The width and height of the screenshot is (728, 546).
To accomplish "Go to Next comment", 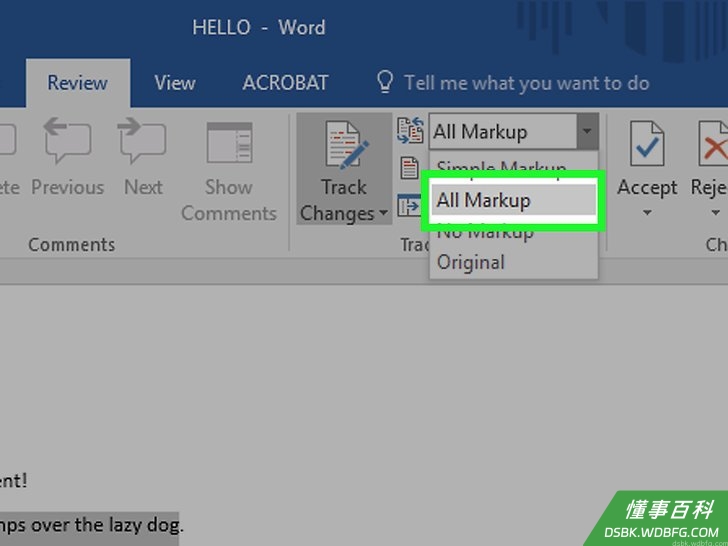I will (x=143, y=158).
